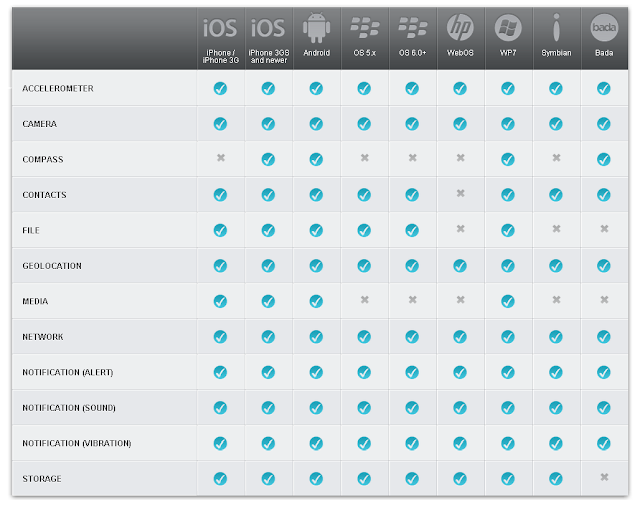Image resolution: width=640 pixels, height=508 pixels.
Task: Select the ACCELEROMETER row label
Action: pyautogui.click(x=58, y=89)
